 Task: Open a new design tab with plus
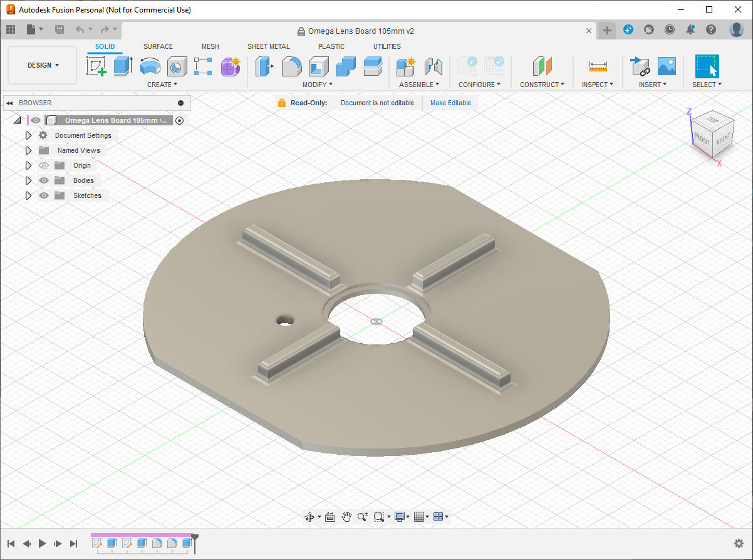(x=606, y=31)
